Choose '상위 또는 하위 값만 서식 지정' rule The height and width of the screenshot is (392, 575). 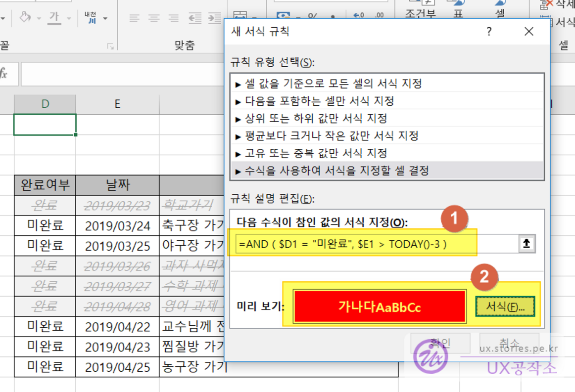316,119
